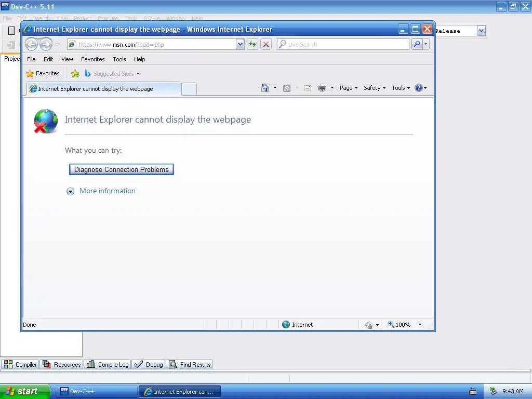Click the RSS feeds icon
Screen dimensions: 532x399
[x=287, y=88]
